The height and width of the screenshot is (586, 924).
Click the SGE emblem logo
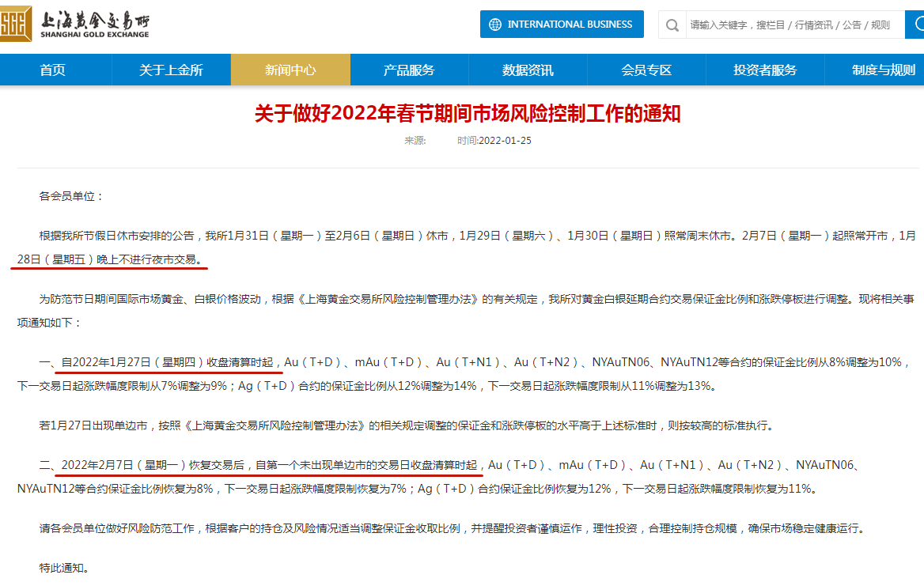(x=17, y=22)
